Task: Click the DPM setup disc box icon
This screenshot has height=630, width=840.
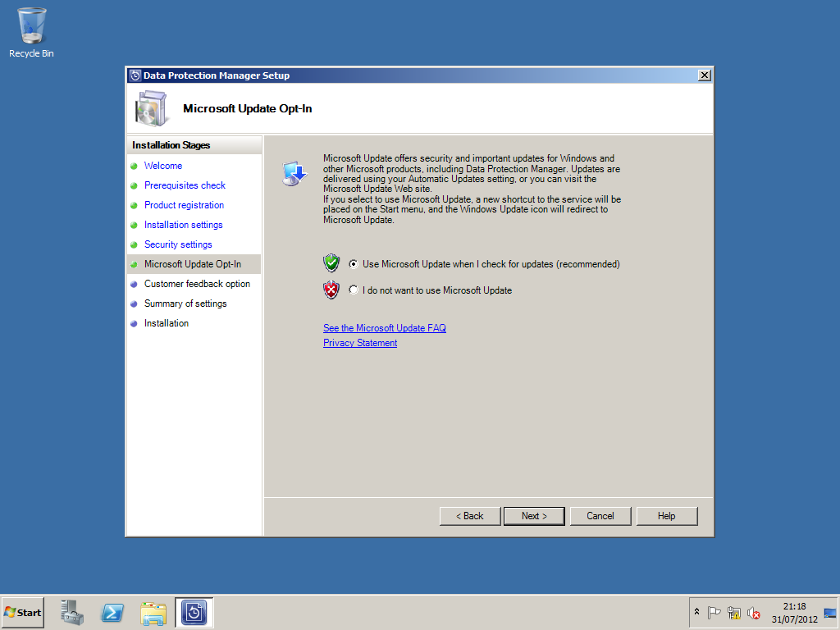Action: [x=151, y=108]
